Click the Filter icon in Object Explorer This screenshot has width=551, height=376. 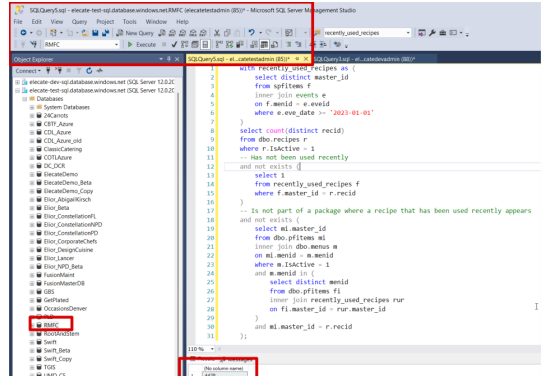click(79, 71)
